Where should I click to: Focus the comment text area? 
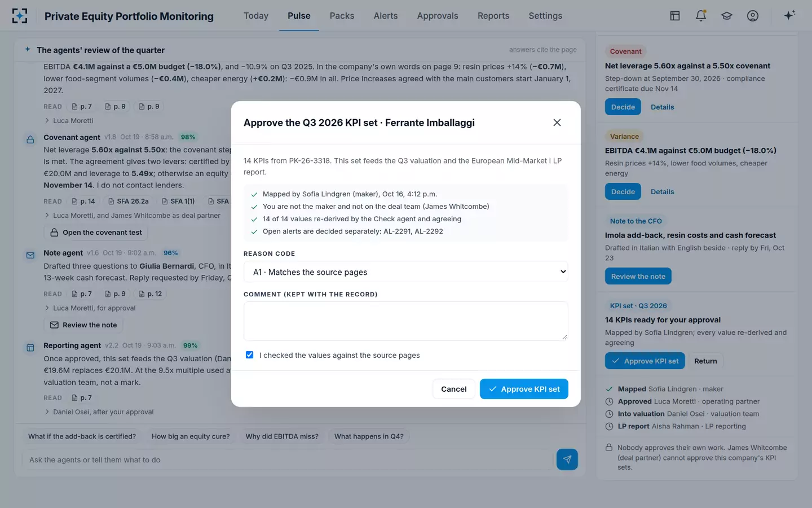coord(406,321)
